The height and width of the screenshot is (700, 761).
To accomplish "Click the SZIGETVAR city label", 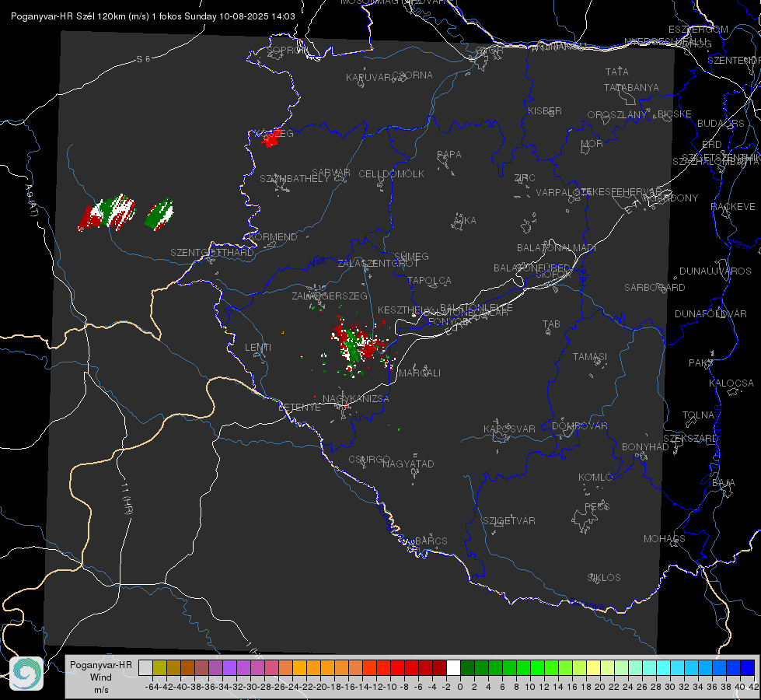I will (x=509, y=521).
